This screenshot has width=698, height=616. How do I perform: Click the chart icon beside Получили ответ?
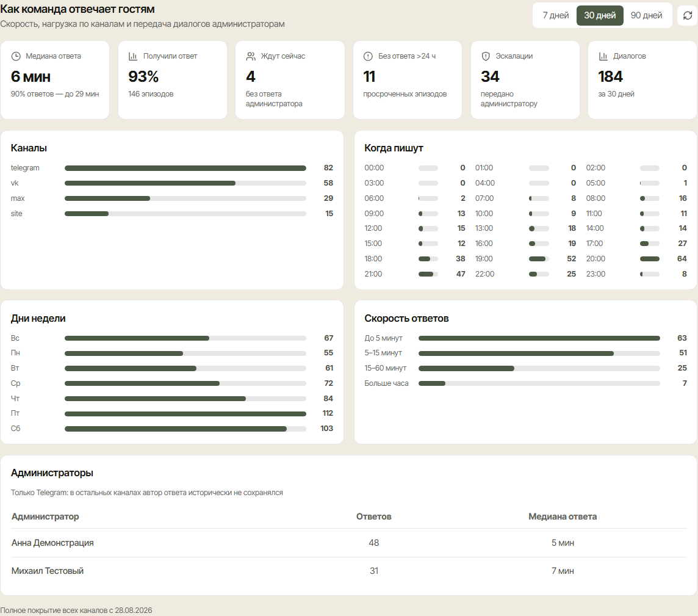[x=133, y=56]
